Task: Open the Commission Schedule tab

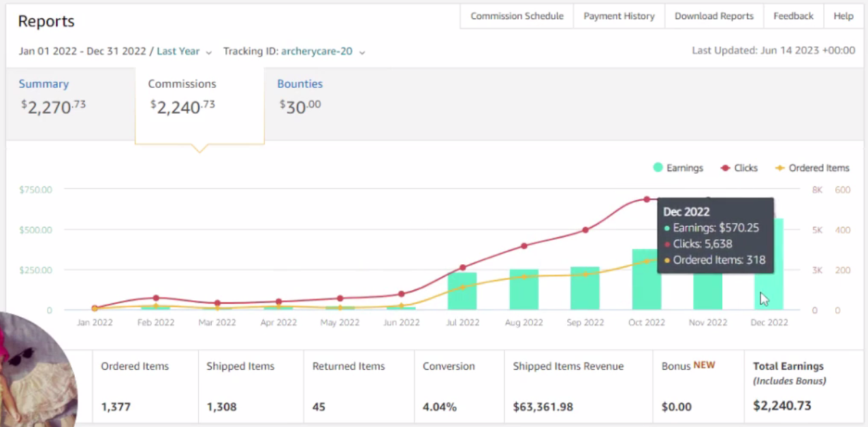Action: tap(517, 16)
